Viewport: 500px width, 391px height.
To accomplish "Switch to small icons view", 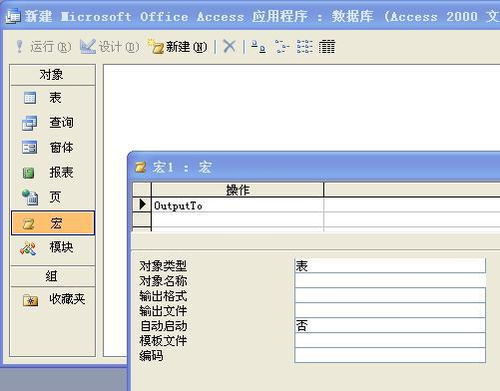I will click(x=282, y=47).
